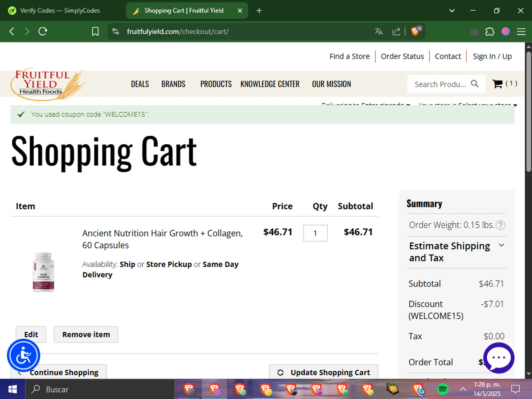Go back with the browser back arrow

tap(12, 32)
